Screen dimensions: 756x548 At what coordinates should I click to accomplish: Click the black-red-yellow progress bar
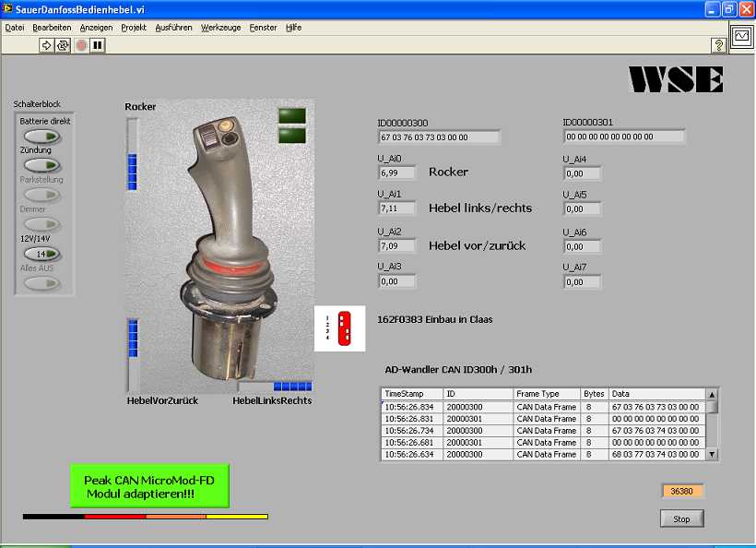[145, 517]
